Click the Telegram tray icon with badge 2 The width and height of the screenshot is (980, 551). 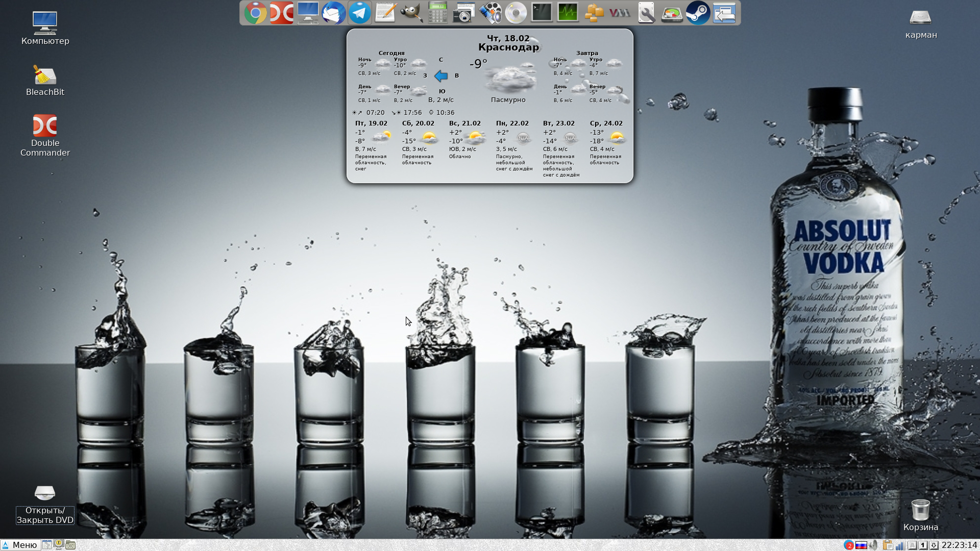pos(849,545)
